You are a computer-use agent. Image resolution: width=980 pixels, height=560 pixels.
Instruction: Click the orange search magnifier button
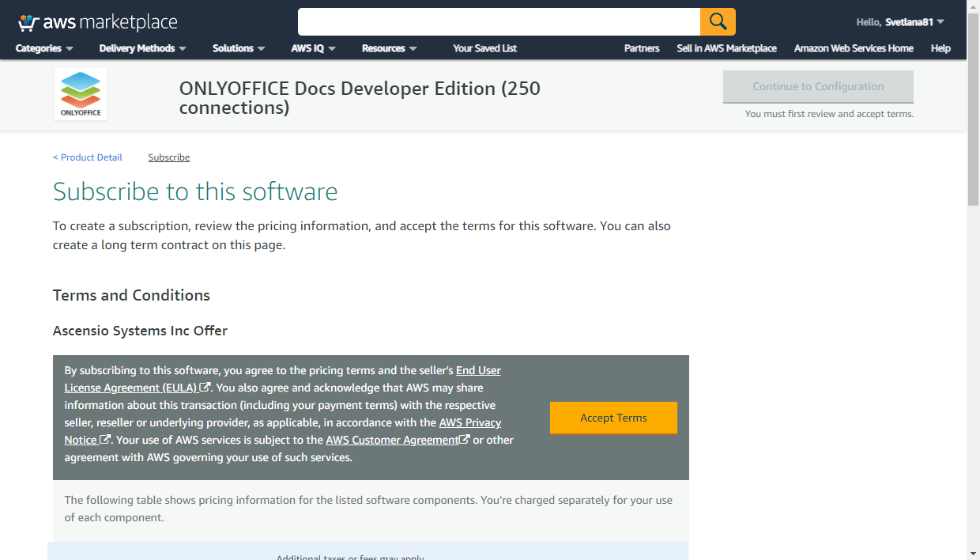point(718,21)
